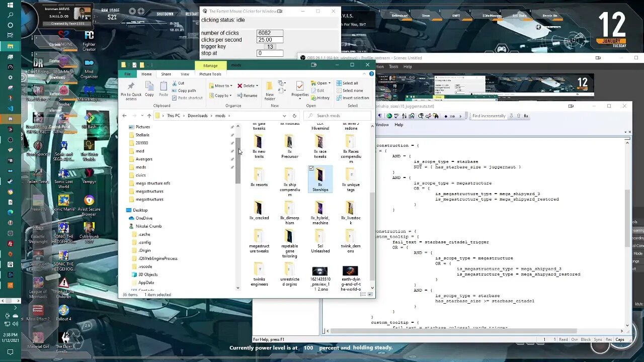Open Help menu in text editor
Screen dimensions: 644x362
coord(398,125)
